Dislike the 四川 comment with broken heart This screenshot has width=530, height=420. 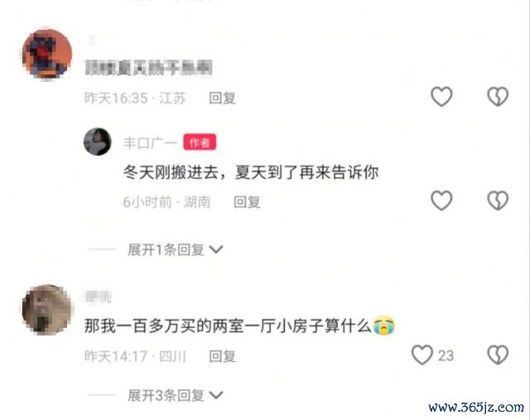coord(498,355)
